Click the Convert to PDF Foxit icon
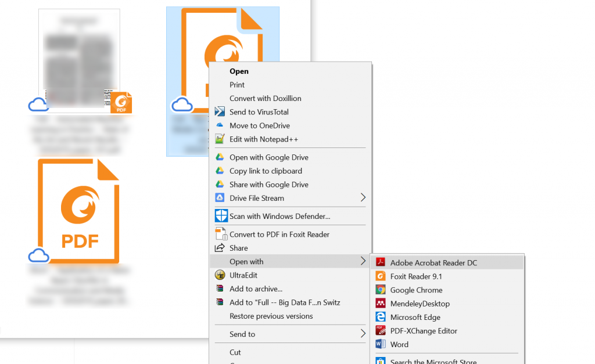595x364 pixels. point(221,233)
